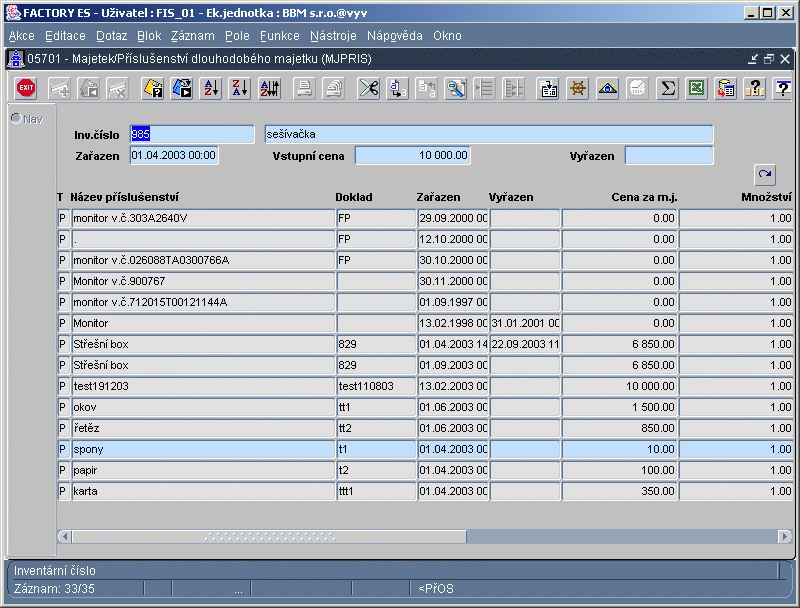Click the last question mark help icon
This screenshot has width=800, height=608.
pyautogui.click(x=783, y=88)
